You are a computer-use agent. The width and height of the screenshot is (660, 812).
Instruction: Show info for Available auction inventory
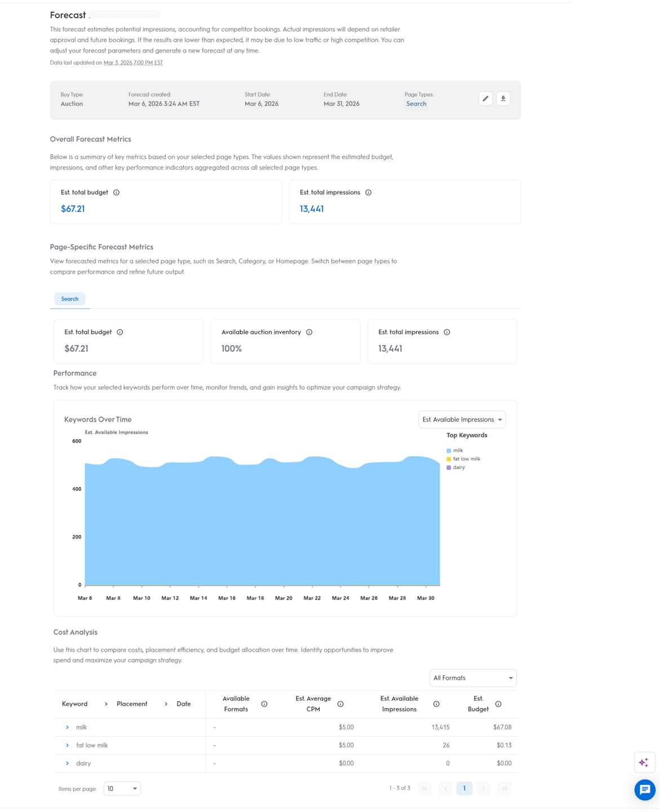[x=309, y=333]
